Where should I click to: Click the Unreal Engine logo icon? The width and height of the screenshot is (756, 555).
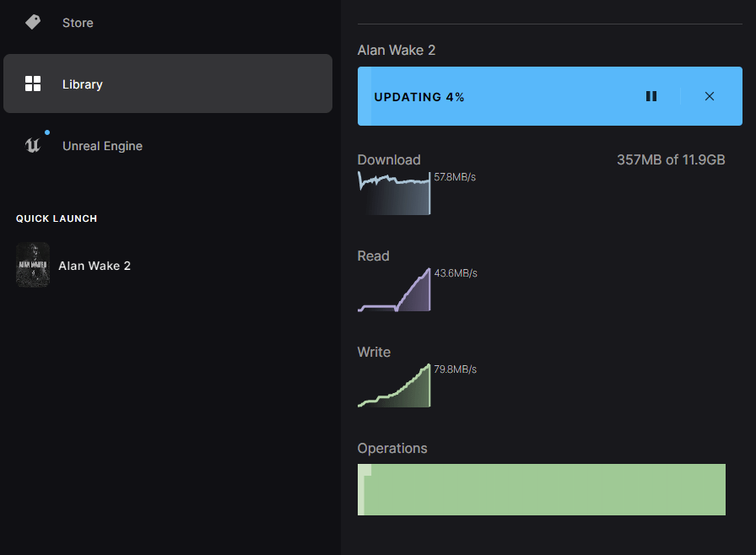[x=33, y=145]
